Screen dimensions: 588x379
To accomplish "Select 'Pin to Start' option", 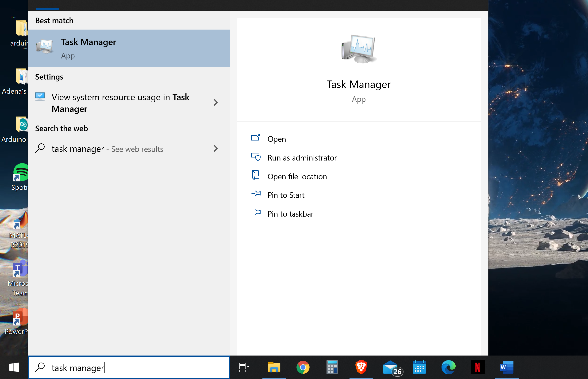I will click(286, 195).
